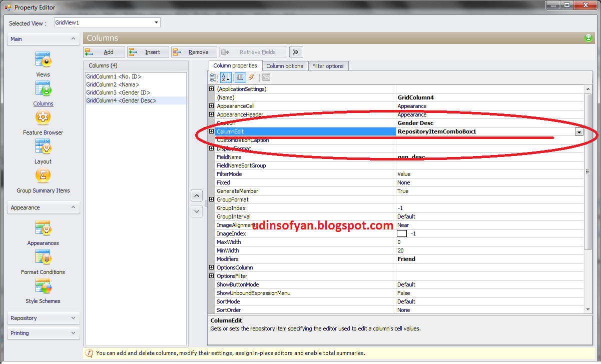Click the property grid scrollbar down arrow
The width and height of the screenshot is (601, 364).
point(588,309)
